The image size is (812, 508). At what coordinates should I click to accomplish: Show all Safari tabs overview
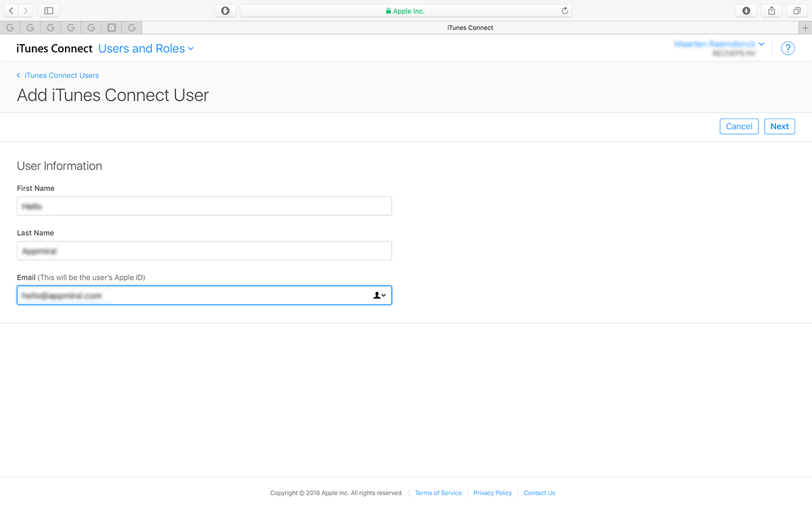coord(796,10)
